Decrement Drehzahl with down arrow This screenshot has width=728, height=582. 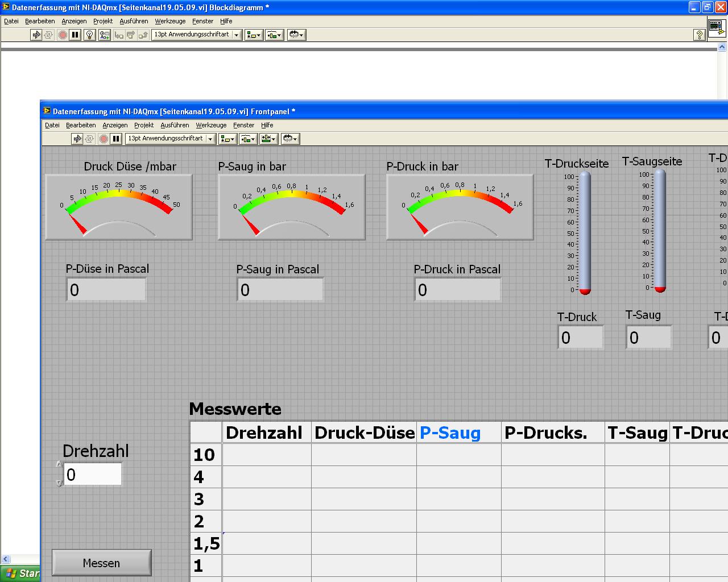pos(59,482)
